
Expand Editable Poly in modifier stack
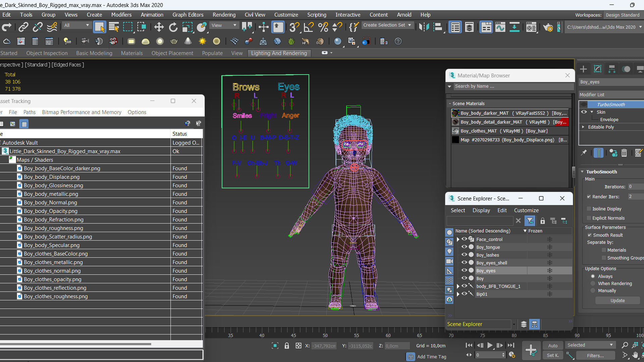pos(583,127)
